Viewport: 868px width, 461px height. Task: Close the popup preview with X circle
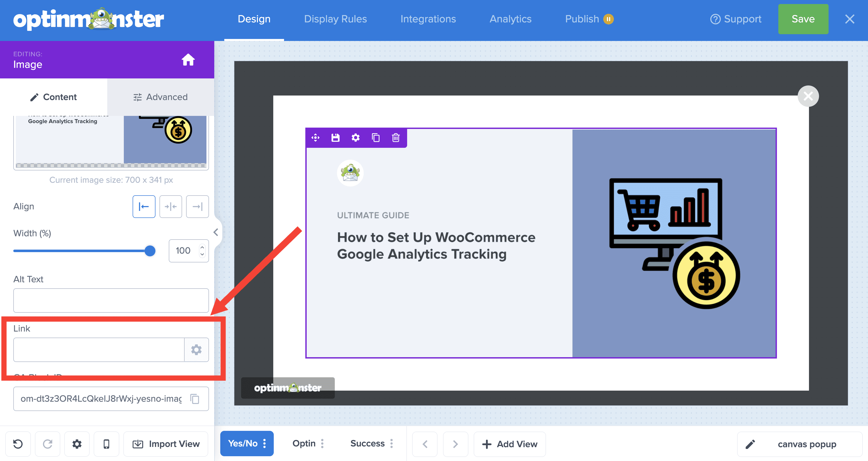pyautogui.click(x=808, y=96)
